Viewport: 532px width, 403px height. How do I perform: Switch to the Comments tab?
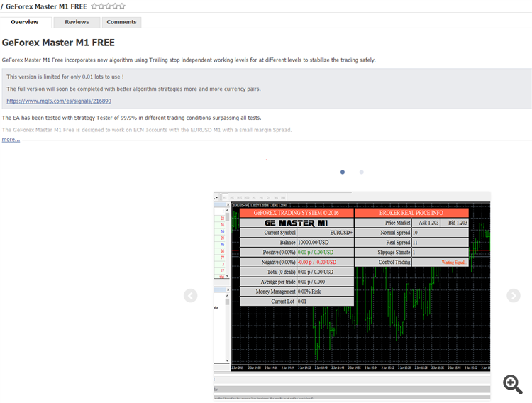coord(121,22)
